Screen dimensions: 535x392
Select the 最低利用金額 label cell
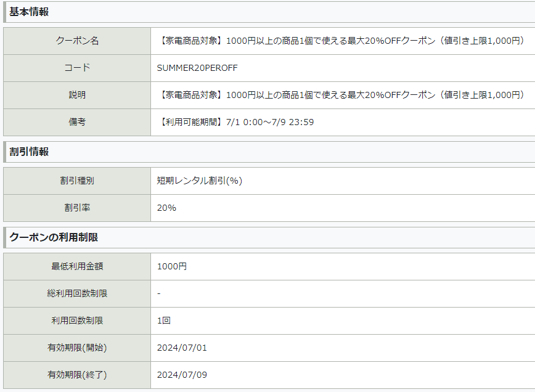(x=77, y=266)
